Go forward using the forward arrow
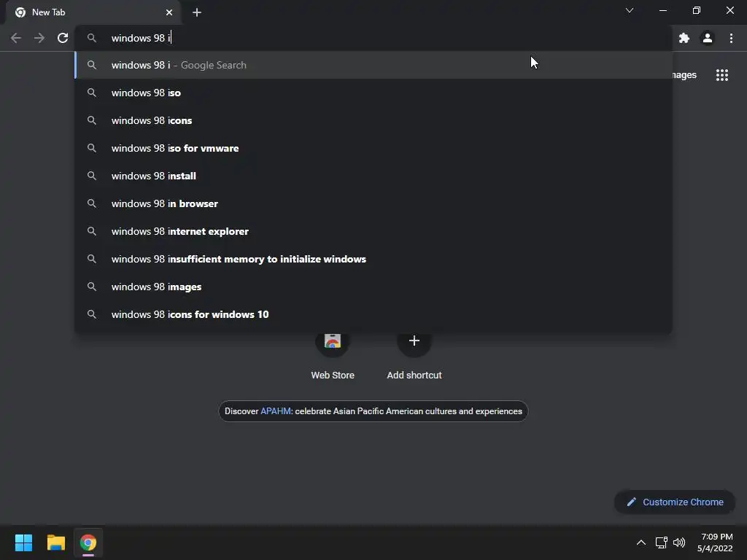Screen dimensions: 747x560 point(39,38)
